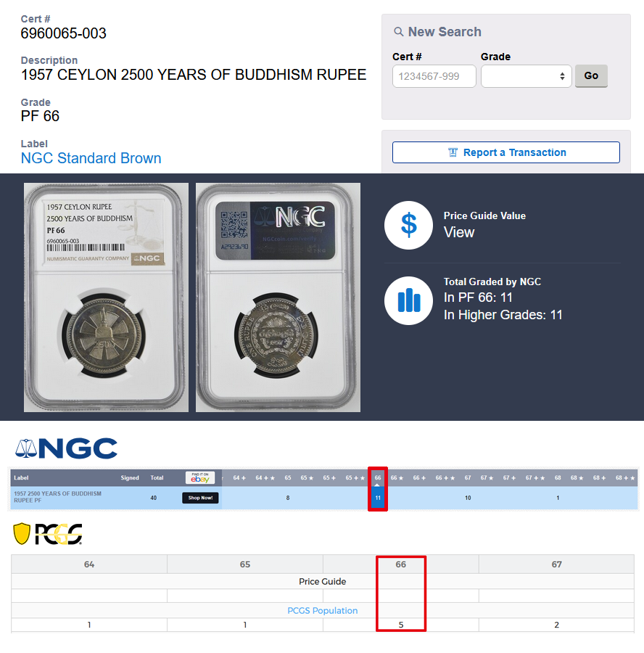
Task: Click the 1957 Buddhism Rupee PF row label
Action: (57, 497)
